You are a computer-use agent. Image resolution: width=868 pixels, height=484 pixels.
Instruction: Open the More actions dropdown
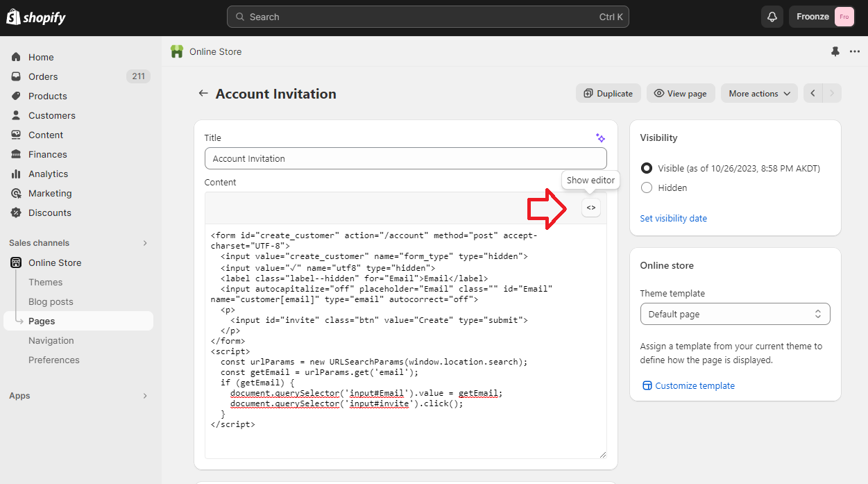760,93
